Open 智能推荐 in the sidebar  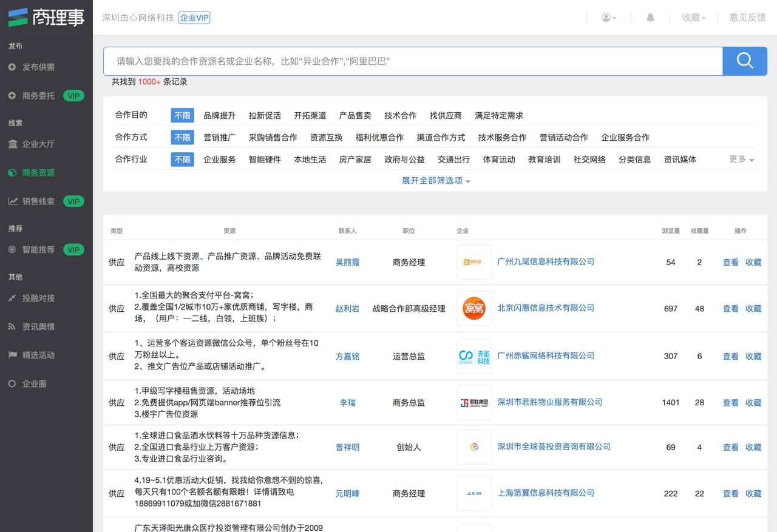pos(38,249)
